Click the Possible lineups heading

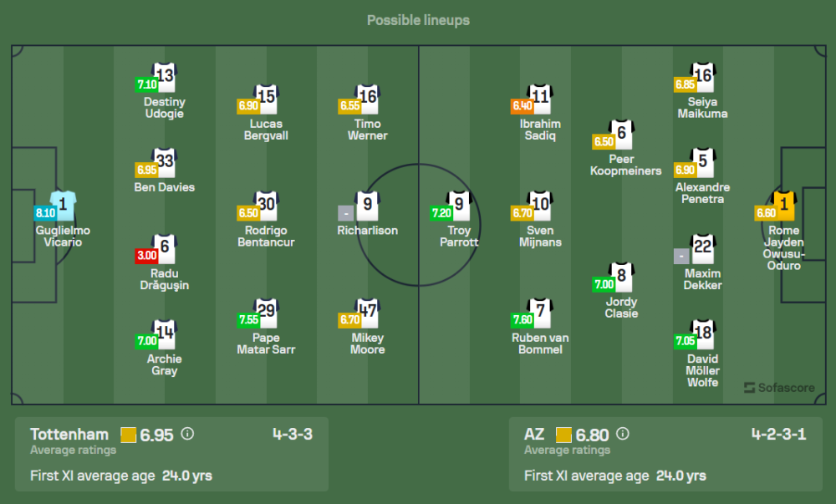click(x=418, y=20)
